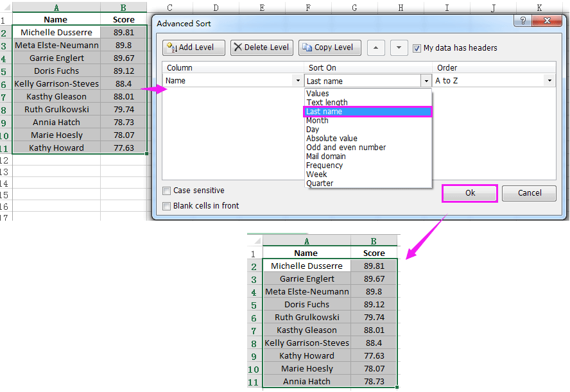Click the select-all corner in top sheet
The height and width of the screenshot is (392, 570).
point(6,8)
